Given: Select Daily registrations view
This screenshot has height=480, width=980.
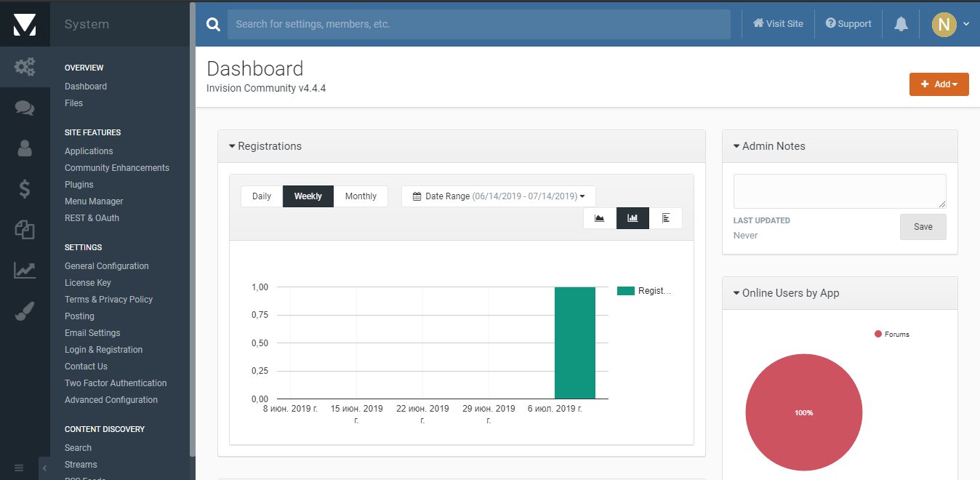Looking at the screenshot, I should pos(262,196).
